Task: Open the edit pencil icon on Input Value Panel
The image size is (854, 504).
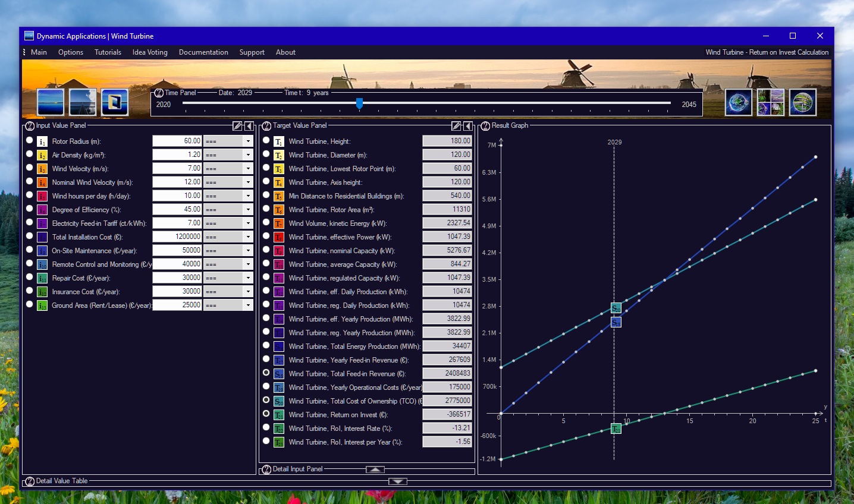Action: (x=237, y=125)
